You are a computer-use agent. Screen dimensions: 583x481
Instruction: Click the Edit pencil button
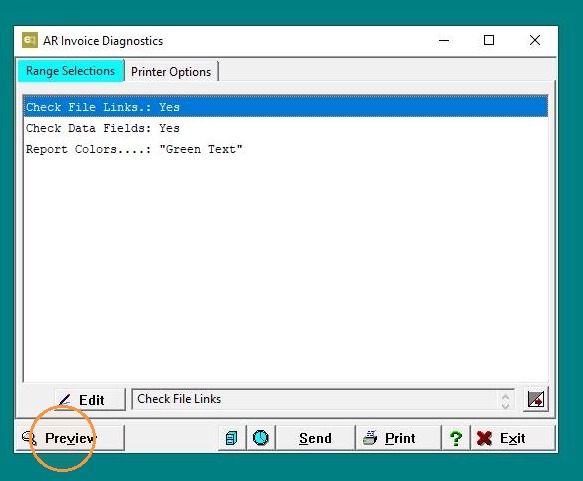pyautogui.click(x=90, y=400)
